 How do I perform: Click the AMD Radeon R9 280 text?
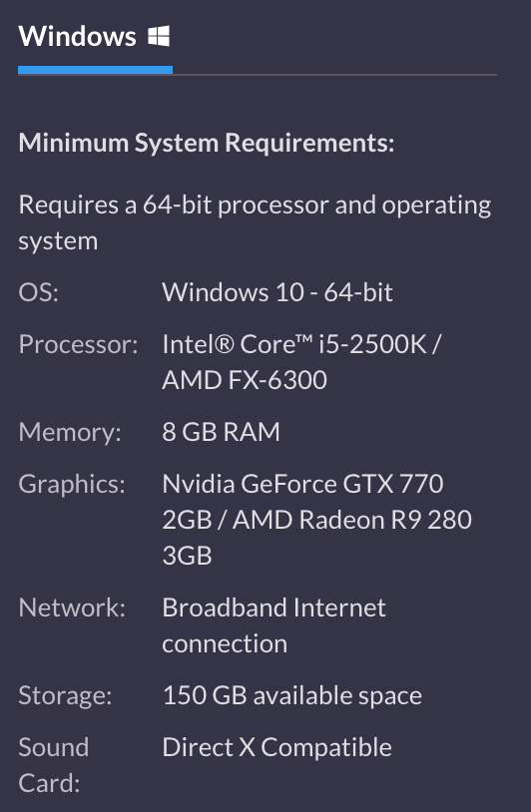pos(352,520)
